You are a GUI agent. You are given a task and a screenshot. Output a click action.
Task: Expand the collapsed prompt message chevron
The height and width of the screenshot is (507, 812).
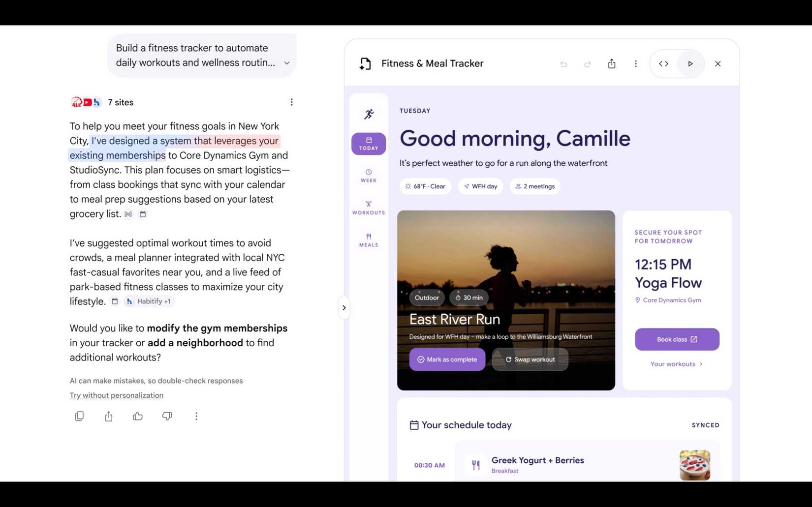coord(286,63)
